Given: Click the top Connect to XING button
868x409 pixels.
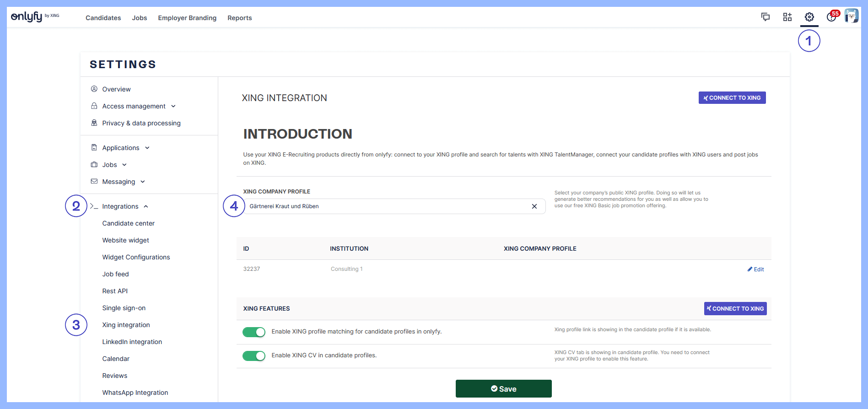Looking at the screenshot, I should (732, 98).
